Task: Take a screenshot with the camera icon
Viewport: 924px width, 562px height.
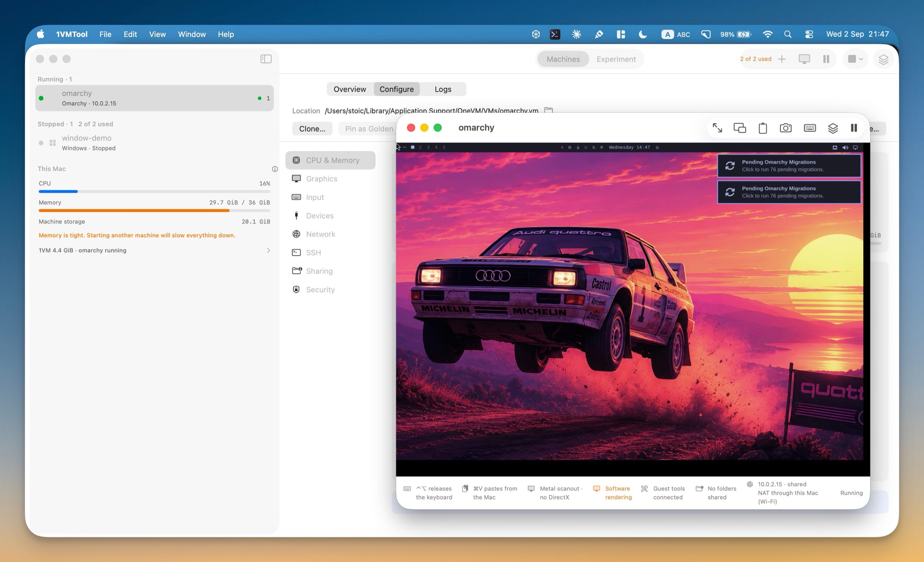Action: coord(785,128)
